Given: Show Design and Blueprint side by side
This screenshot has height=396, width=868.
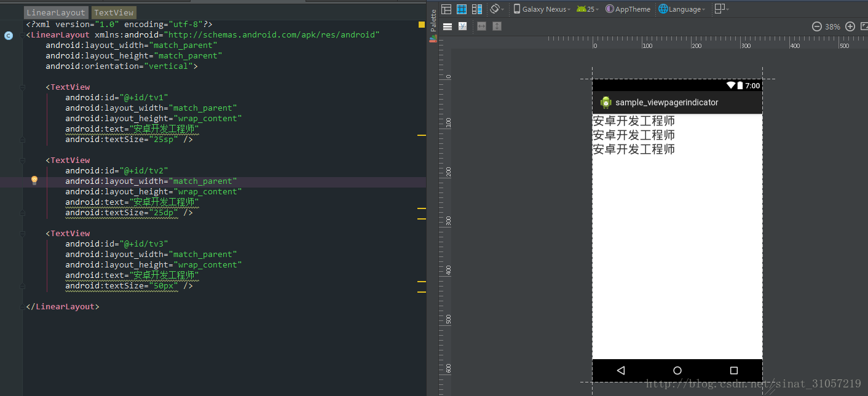Looking at the screenshot, I should coord(476,9).
